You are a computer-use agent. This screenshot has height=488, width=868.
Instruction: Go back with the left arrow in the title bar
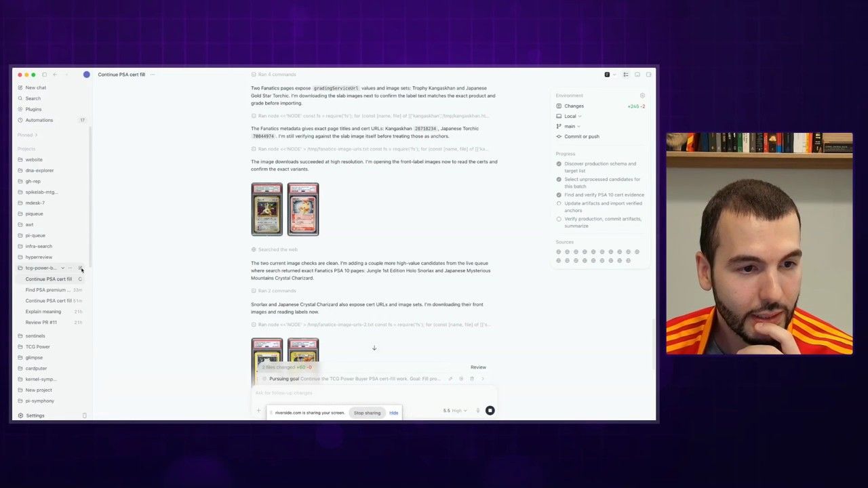click(x=55, y=75)
